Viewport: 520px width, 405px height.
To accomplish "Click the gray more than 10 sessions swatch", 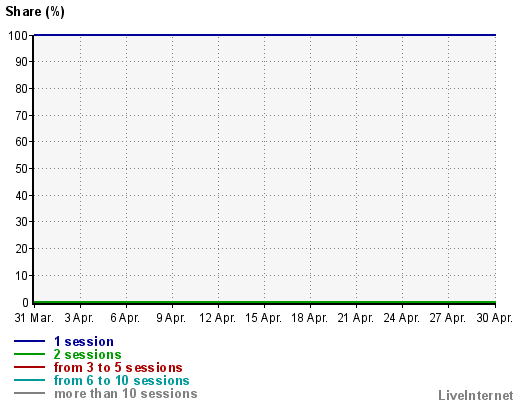I will pyautogui.click(x=29, y=393).
